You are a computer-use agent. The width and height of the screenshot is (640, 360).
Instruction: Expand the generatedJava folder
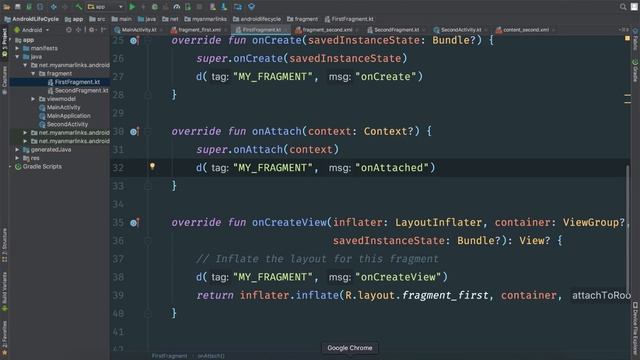point(17,150)
